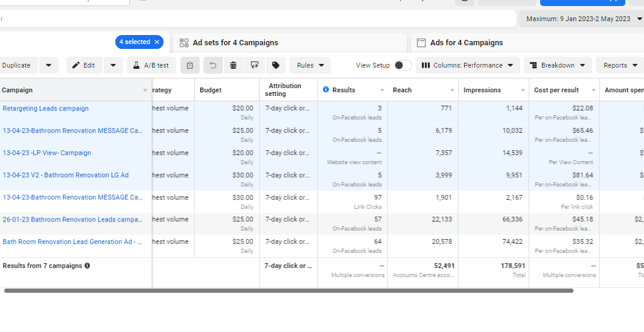644x332 pixels.
Task: Click the horizontal scrollbar below the table
Action: coord(289,290)
